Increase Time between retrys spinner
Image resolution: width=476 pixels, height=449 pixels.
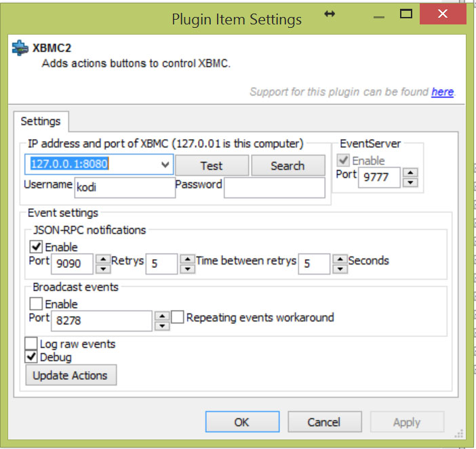point(340,259)
